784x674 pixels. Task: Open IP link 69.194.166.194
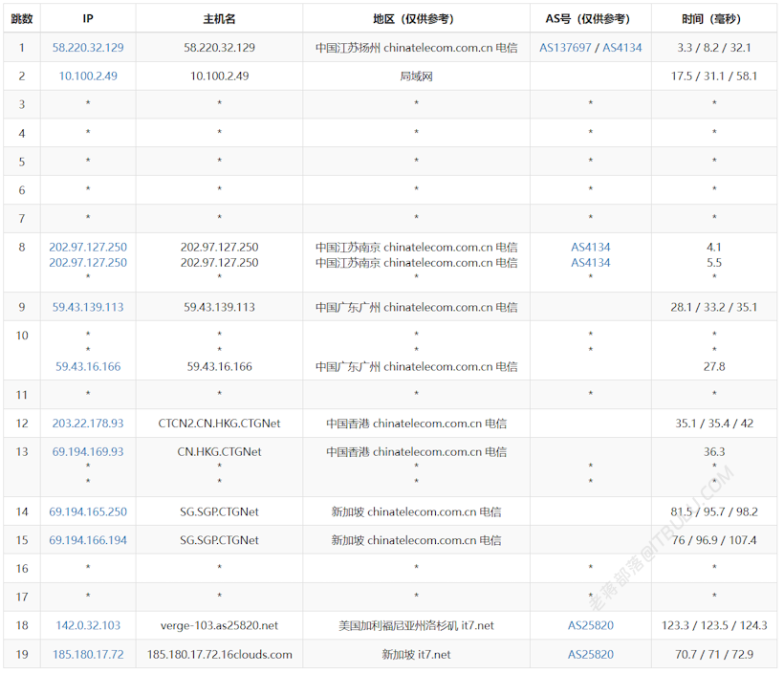(x=88, y=540)
